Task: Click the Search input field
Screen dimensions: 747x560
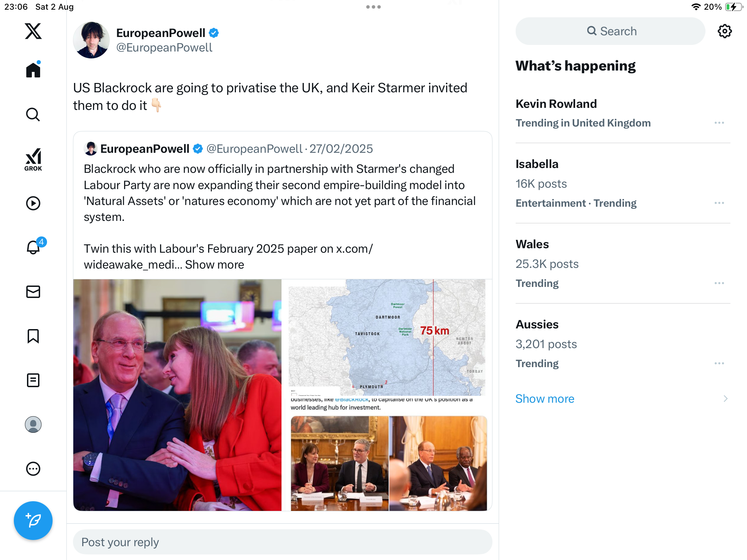Action: pos(610,31)
